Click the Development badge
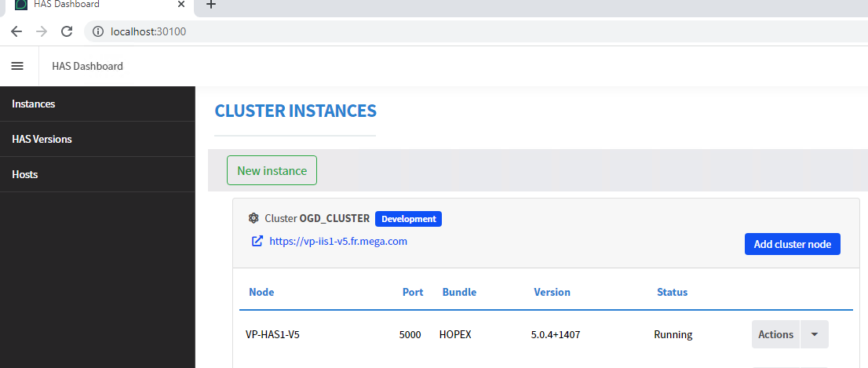This screenshot has height=368, width=868. [x=409, y=219]
